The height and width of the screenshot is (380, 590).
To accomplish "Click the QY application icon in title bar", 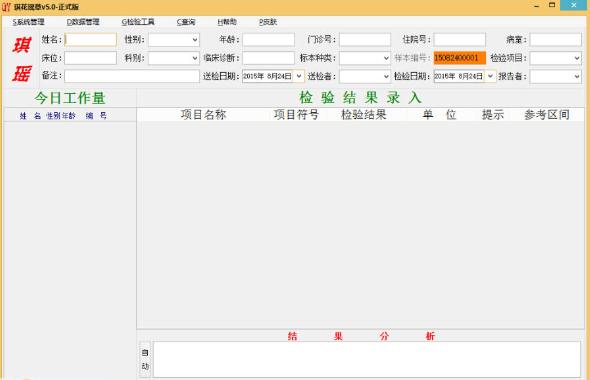I will [6, 6].
